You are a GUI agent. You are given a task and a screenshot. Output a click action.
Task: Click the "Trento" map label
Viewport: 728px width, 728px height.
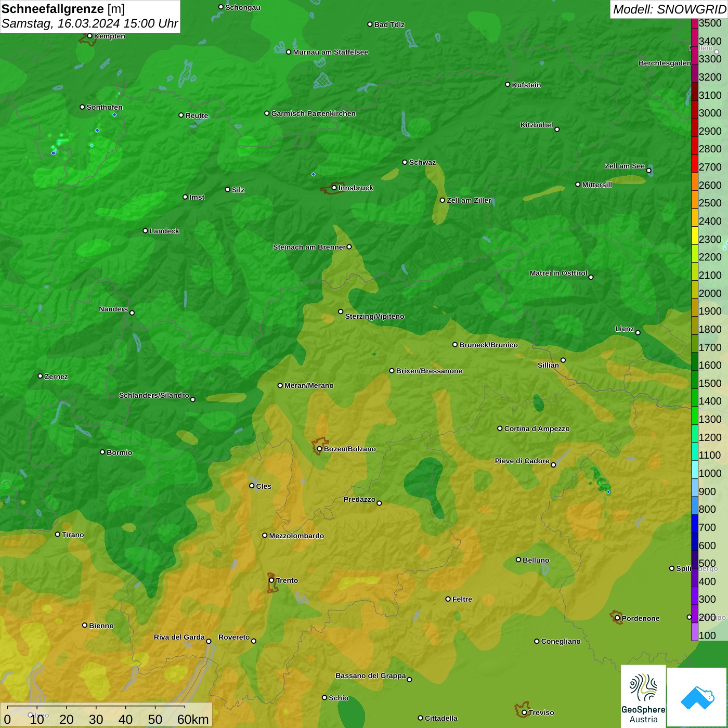287,580
